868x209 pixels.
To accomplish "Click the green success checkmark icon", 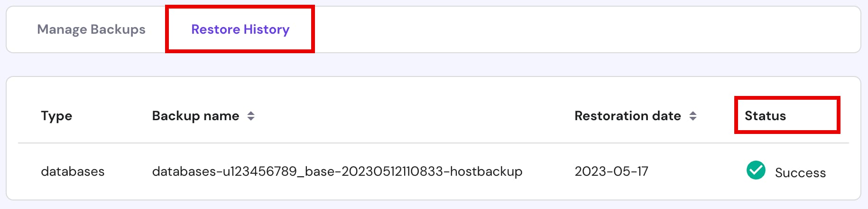I will coord(756,170).
